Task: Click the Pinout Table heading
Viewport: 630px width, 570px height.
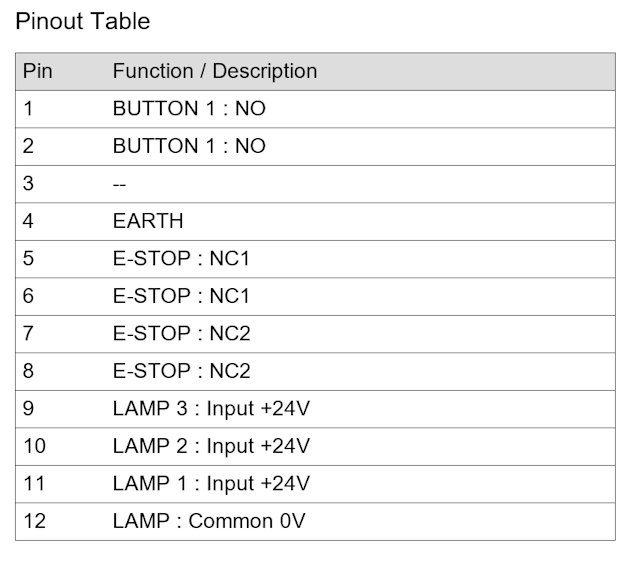Action: [x=83, y=21]
